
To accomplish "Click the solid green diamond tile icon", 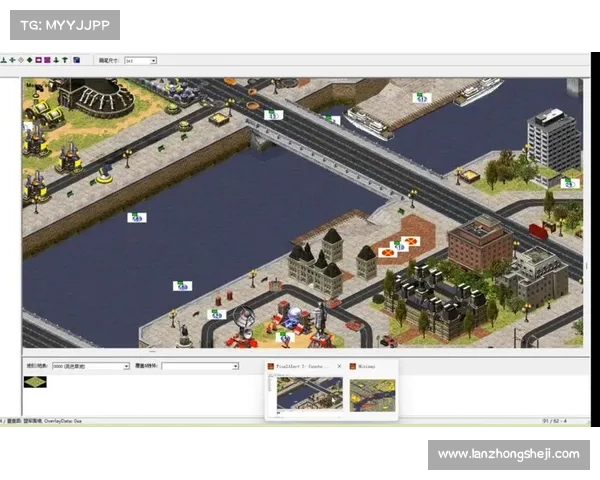I will pos(29,60).
